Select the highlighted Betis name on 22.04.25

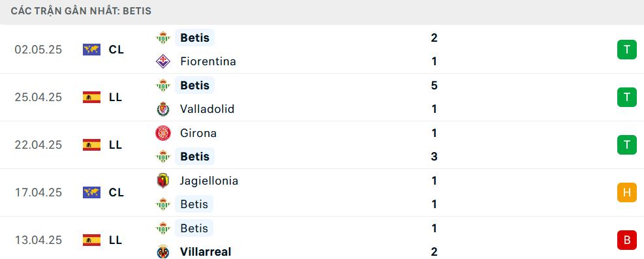194,157
